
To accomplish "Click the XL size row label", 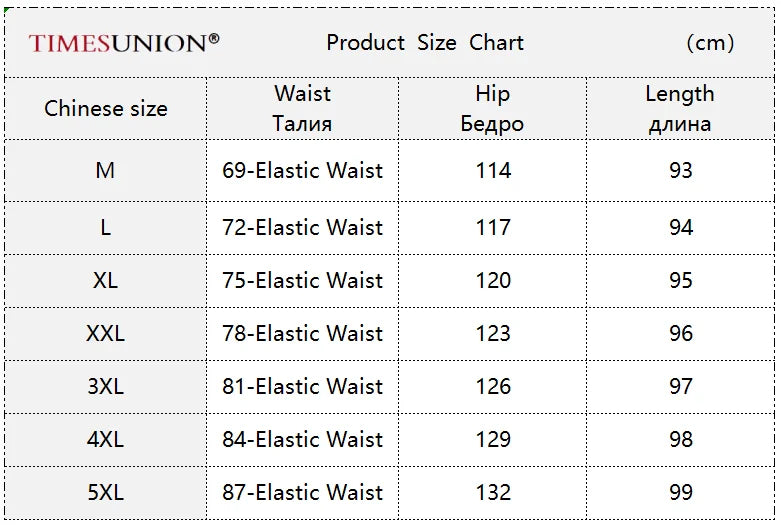I will 105,281.
